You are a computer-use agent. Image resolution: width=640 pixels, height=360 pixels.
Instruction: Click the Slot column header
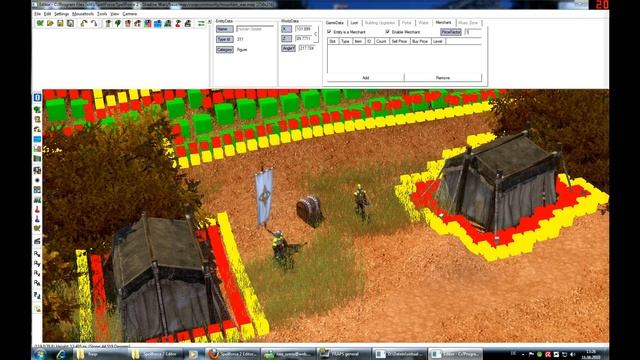tap(333, 41)
